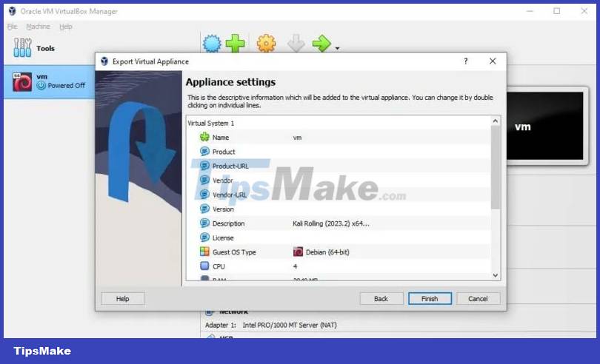The width and height of the screenshot is (600, 364).
Task: Open the Machine menu
Action: (38, 27)
